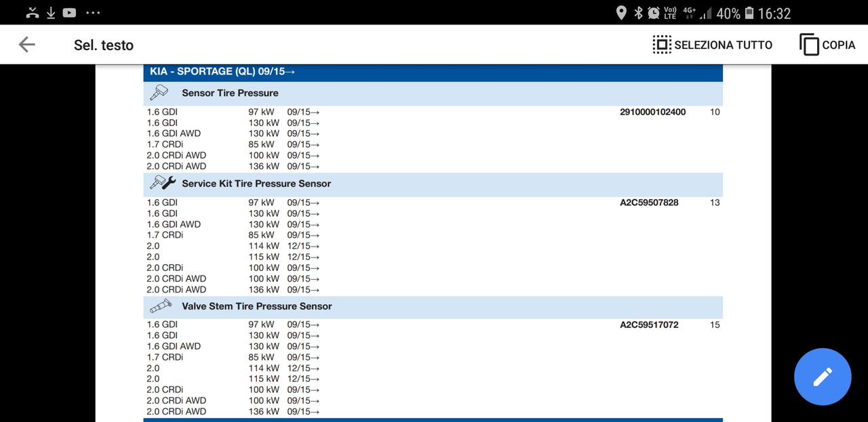The height and width of the screenshot is (422, 868).
Task: Select all text with SELEZIONA TUTTO
Action: pyautogui.click(x=723, y=45)
